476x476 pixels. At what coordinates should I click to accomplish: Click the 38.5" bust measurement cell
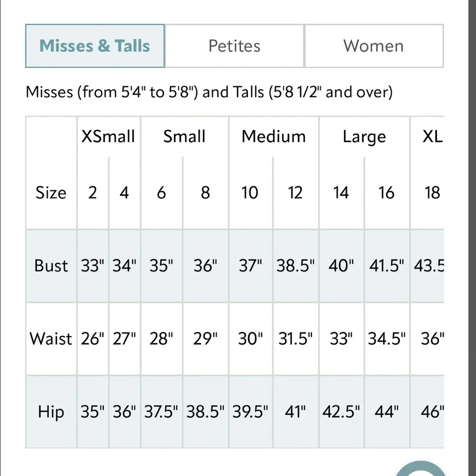point(296,266)
